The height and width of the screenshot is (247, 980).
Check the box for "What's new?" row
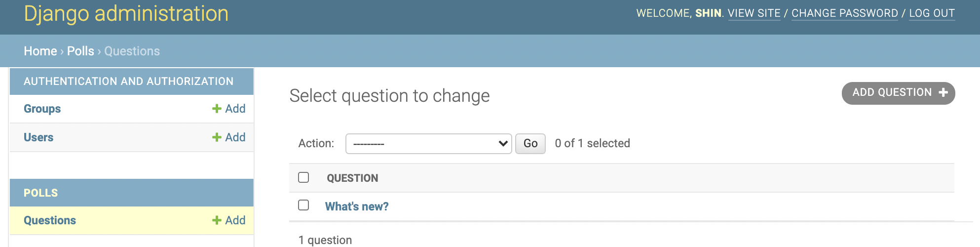[x=303, y=205]
